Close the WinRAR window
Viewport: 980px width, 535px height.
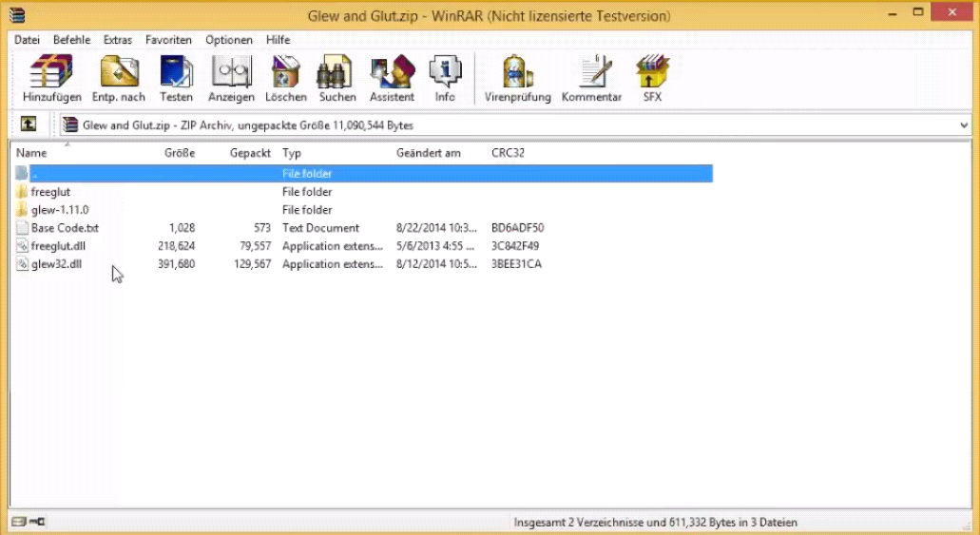[951, 11]
